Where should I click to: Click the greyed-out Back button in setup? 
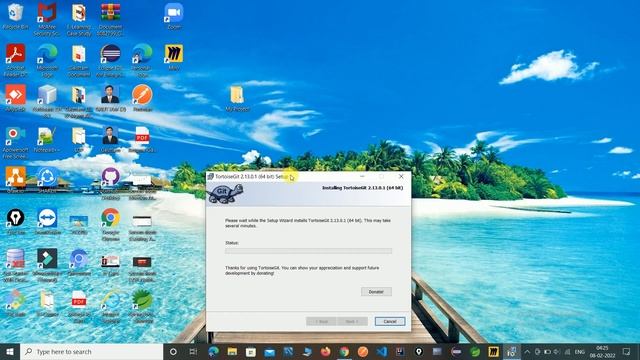[321, 321]
